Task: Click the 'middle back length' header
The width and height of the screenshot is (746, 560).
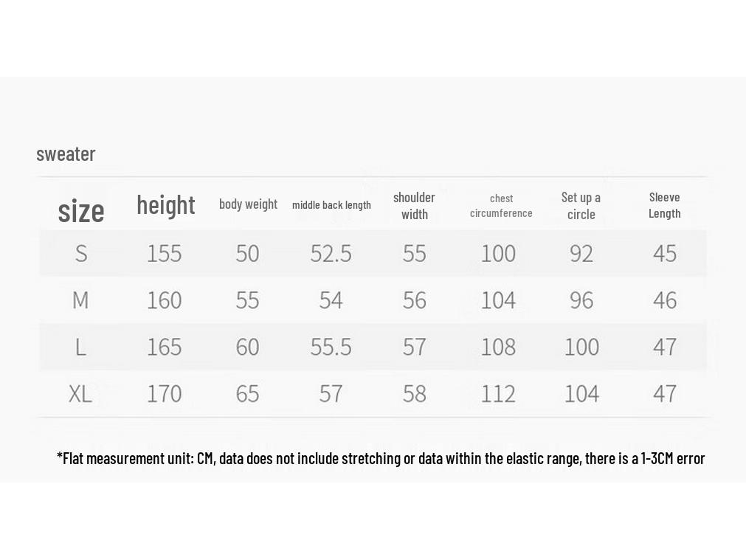Action: pyautogui.click(x=331, y=205)
